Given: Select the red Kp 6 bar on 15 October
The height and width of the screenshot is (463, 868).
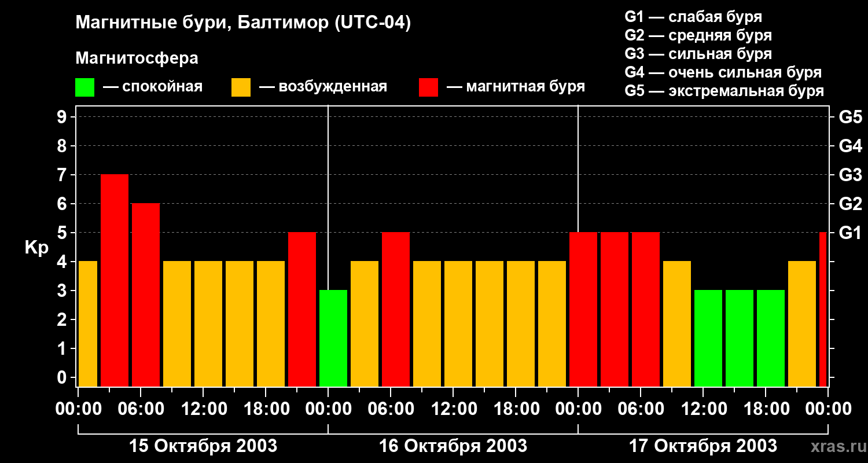Looking at the screenshot, I should [x=146, y=295].
